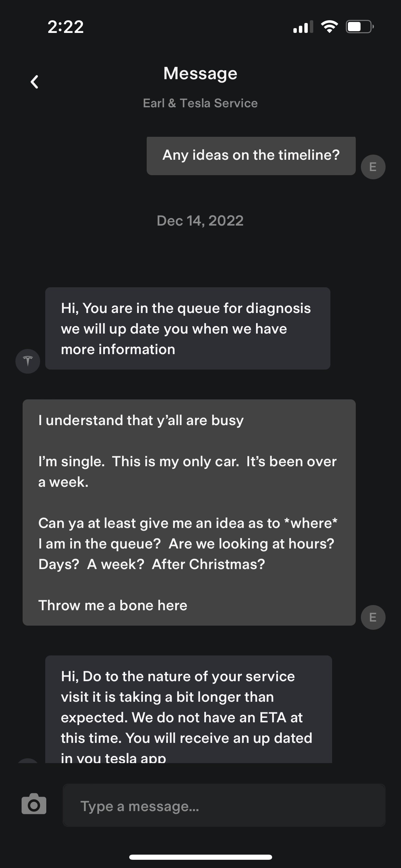Tap the home indicator bar
This screenshot has height=868, width=401.
pyautogui.click(x=200, y=857)
